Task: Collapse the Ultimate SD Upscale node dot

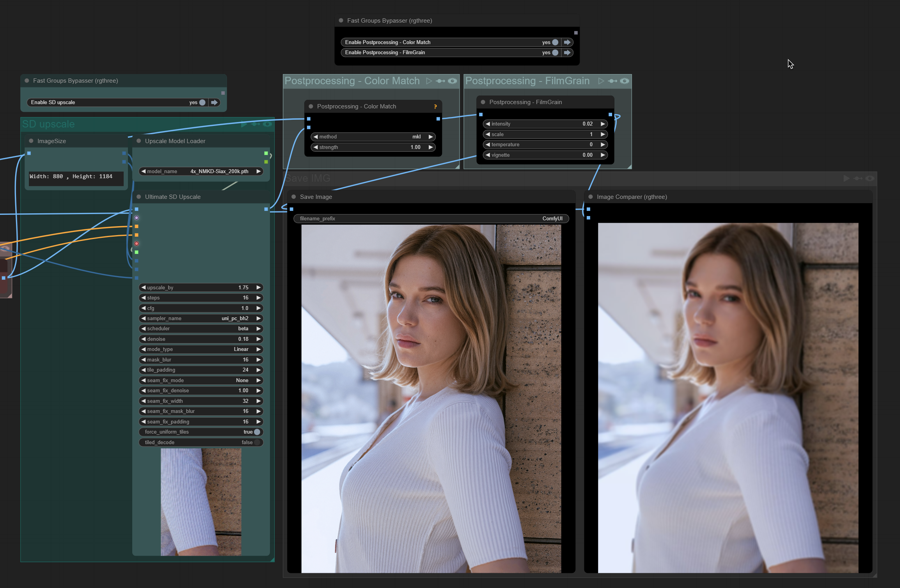Action: [x=139, y=197]
